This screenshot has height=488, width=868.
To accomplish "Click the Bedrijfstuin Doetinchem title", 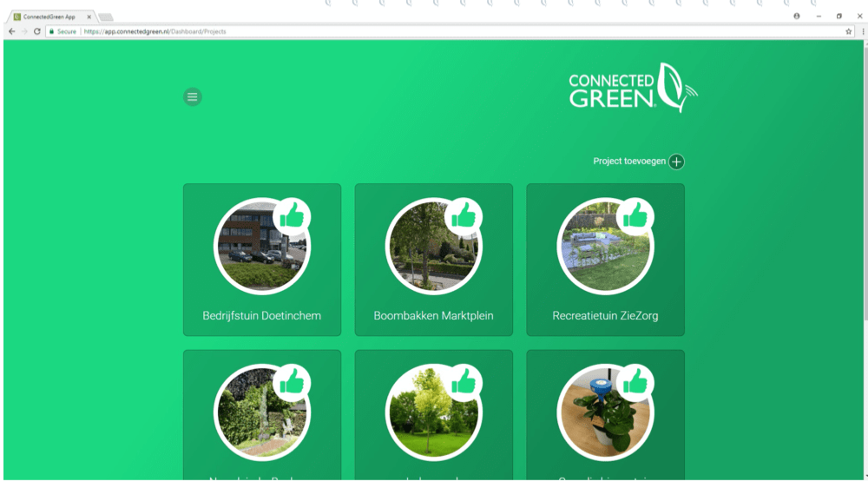I will point(262,316).
